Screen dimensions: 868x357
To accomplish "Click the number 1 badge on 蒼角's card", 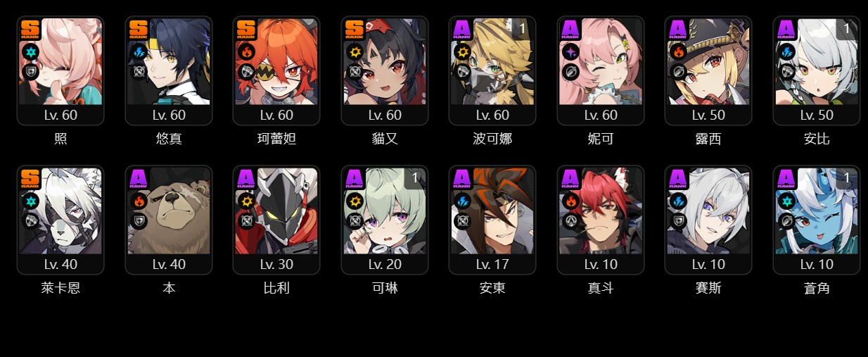I will click(846, 179).
